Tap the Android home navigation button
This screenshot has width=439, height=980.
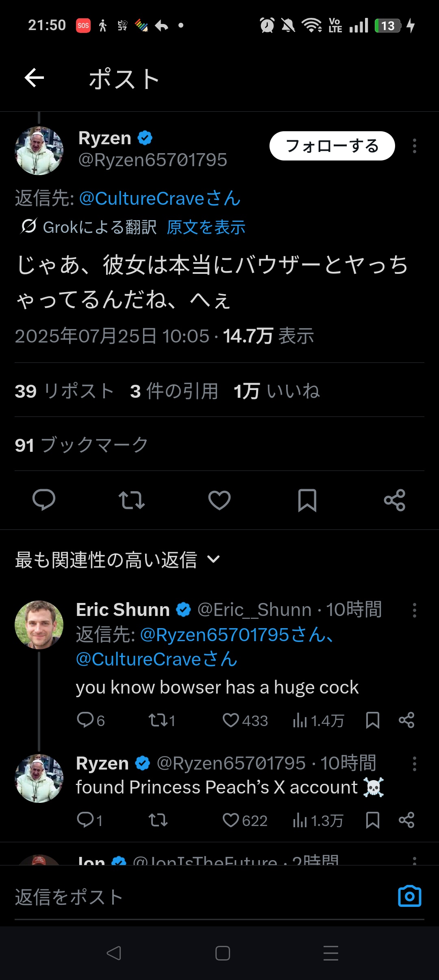[223, 953]
